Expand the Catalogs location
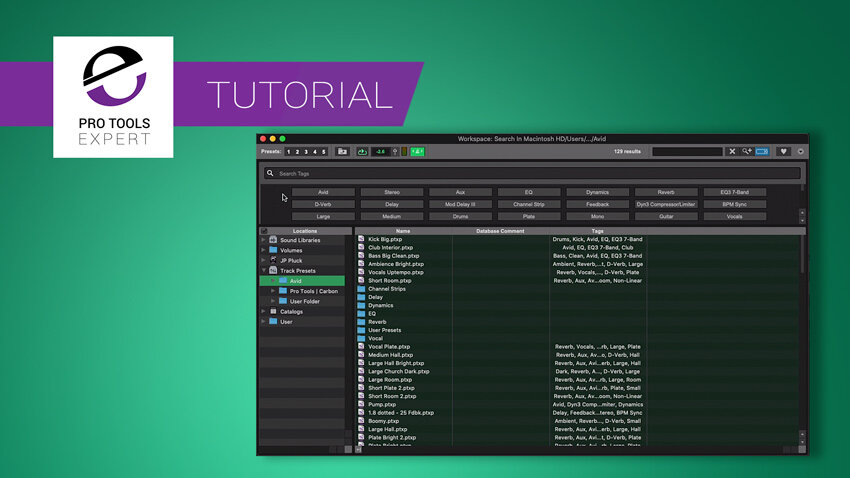This screenshot has height=478, width=850. pyautogui.click(x=264, y=312)
